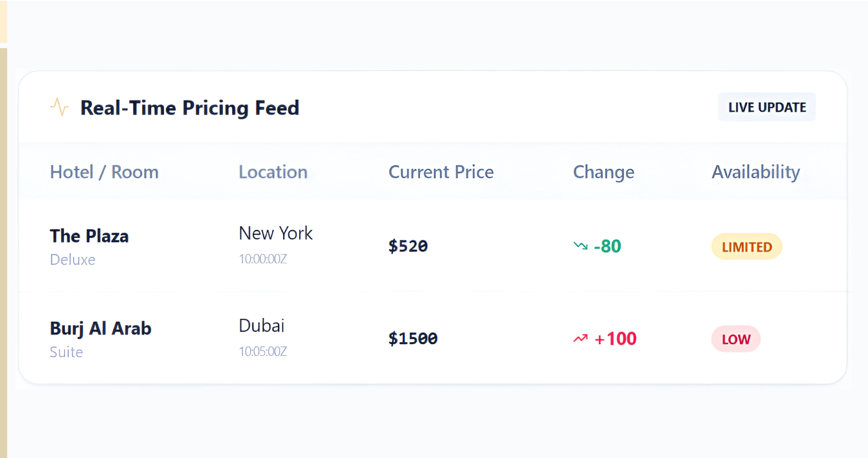This screenshot has width=868, height=458.
Task: Open The Plaza hotel entry
Action: [x=89, y=235]
